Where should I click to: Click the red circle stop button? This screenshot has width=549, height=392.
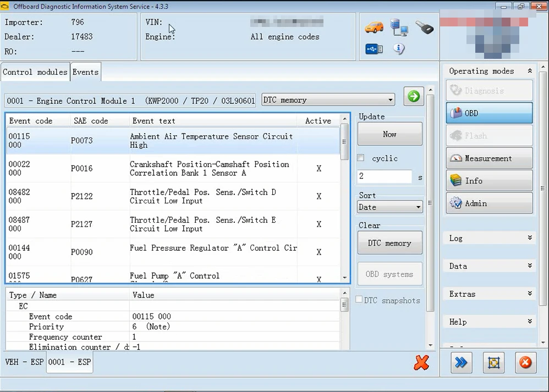525,363
